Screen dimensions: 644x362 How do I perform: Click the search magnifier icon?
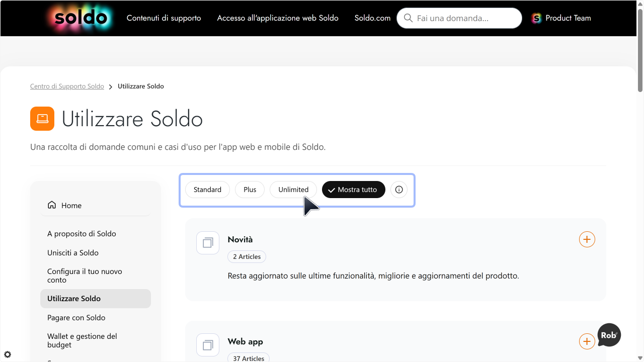pyautogui.click(x=408, y=18)
